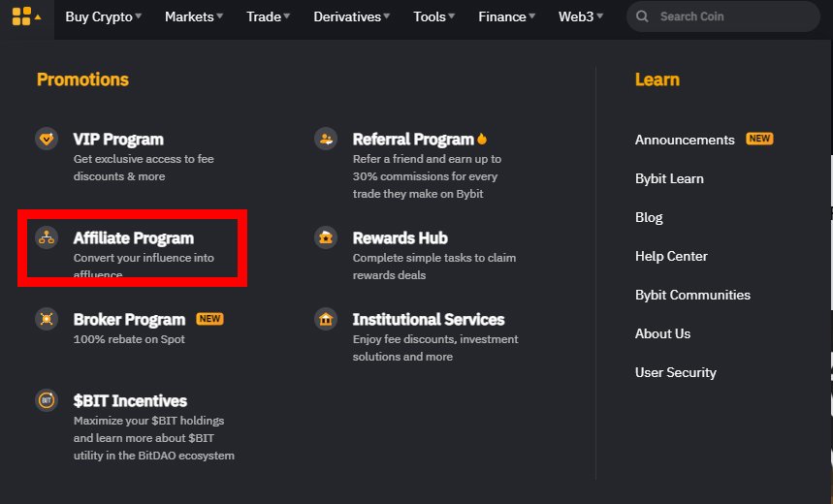Click the Learn section heading
Image resolution: width=833 pixels, height=504 pixels.
[657, 79]
